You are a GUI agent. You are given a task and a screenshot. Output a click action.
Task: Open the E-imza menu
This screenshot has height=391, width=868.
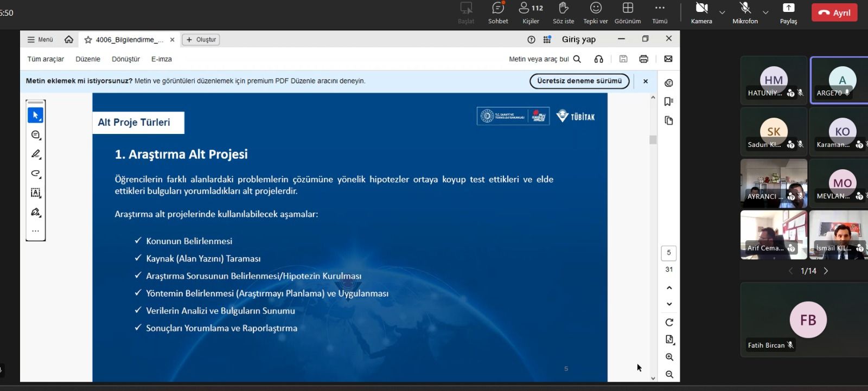point(162,59)
